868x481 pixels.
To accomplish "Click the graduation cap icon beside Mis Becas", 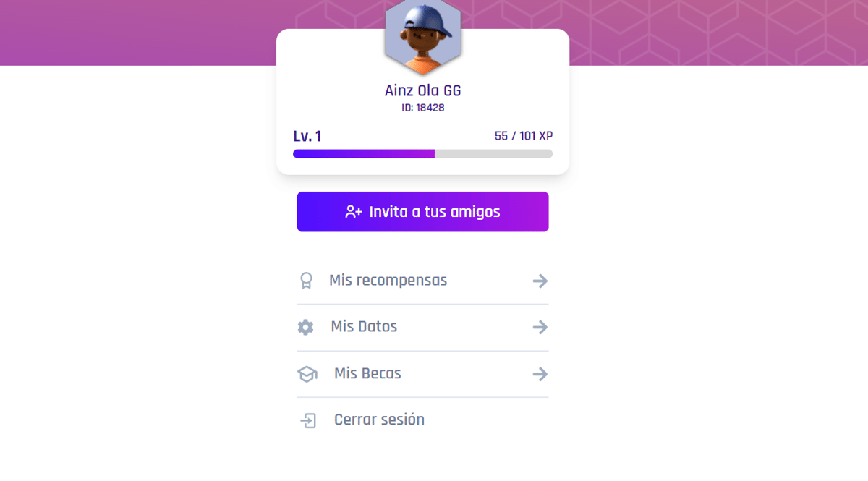I will click(x=307, y=374).
